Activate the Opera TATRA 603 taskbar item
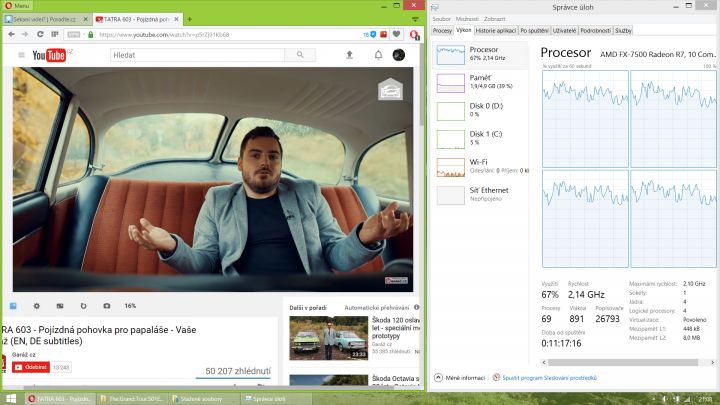 point(59,399)
